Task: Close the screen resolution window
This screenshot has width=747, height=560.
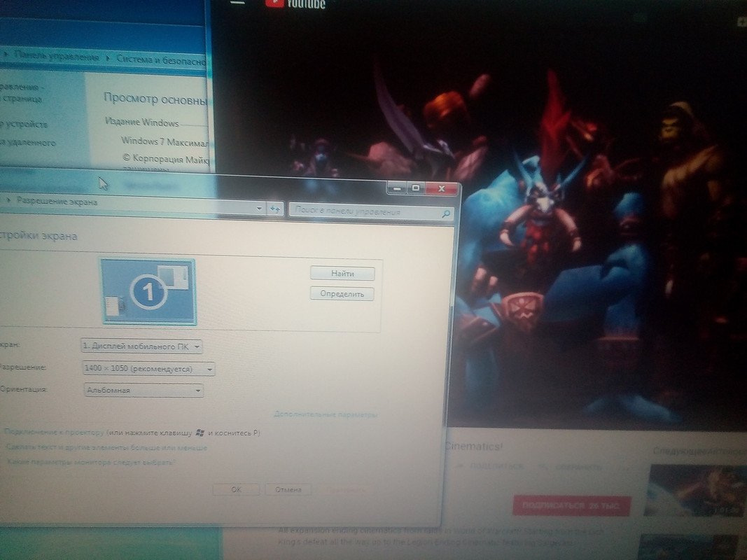Action: coord(442,189)
